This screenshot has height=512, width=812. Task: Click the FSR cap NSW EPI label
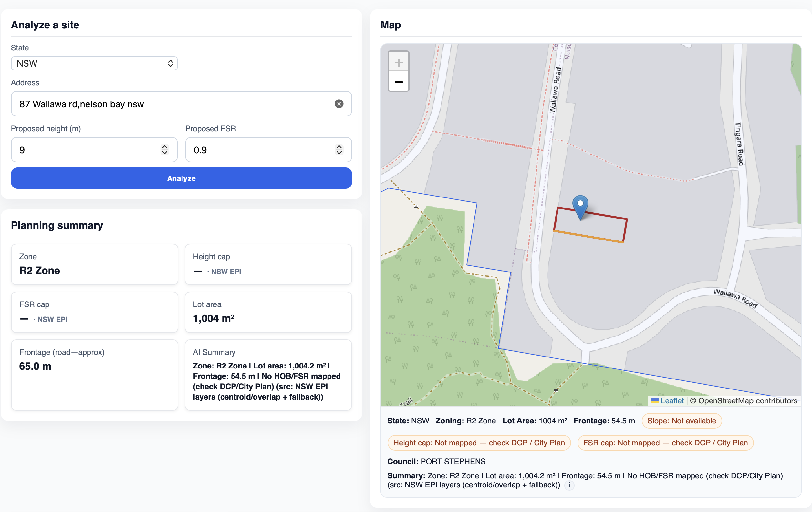click(x=52, y=319)
